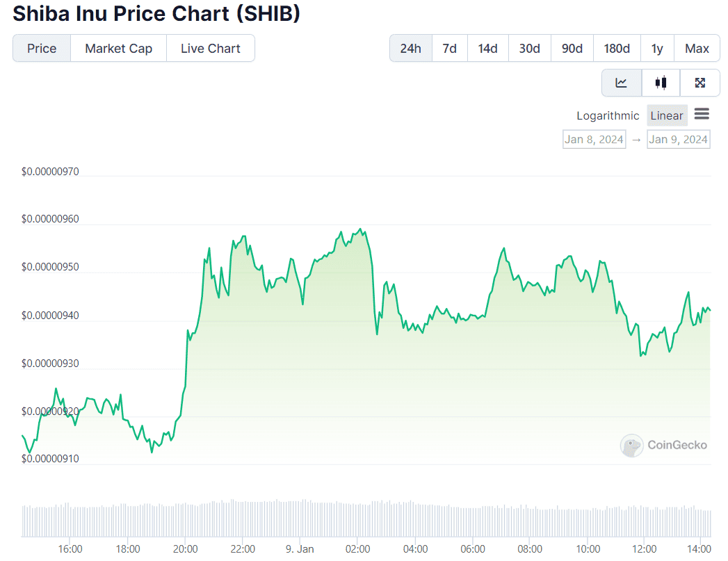Open the chart hamburger menu
Viewport: 728px width, 561px height.
(x=702, y=114)
